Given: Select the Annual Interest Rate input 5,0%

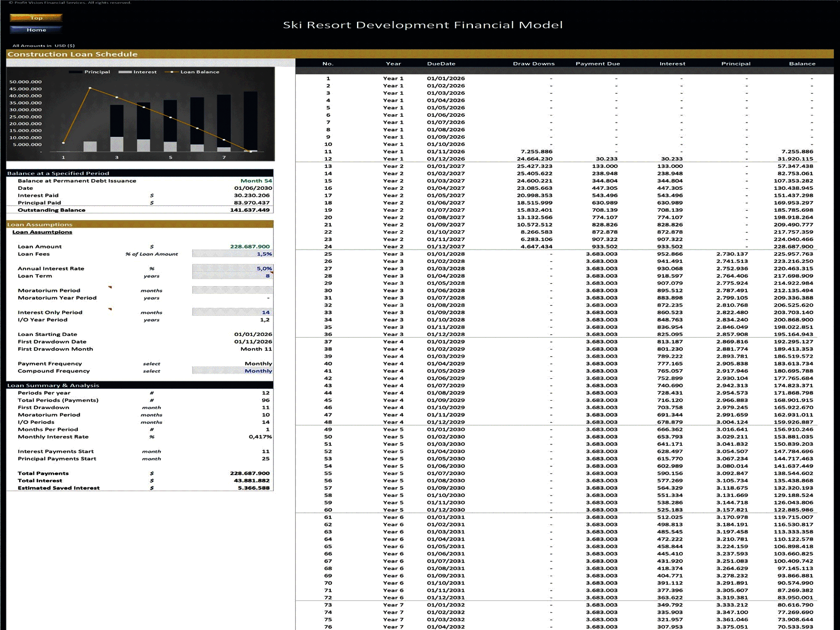Looking at the screenshot, I should click(x=232, y=269).
